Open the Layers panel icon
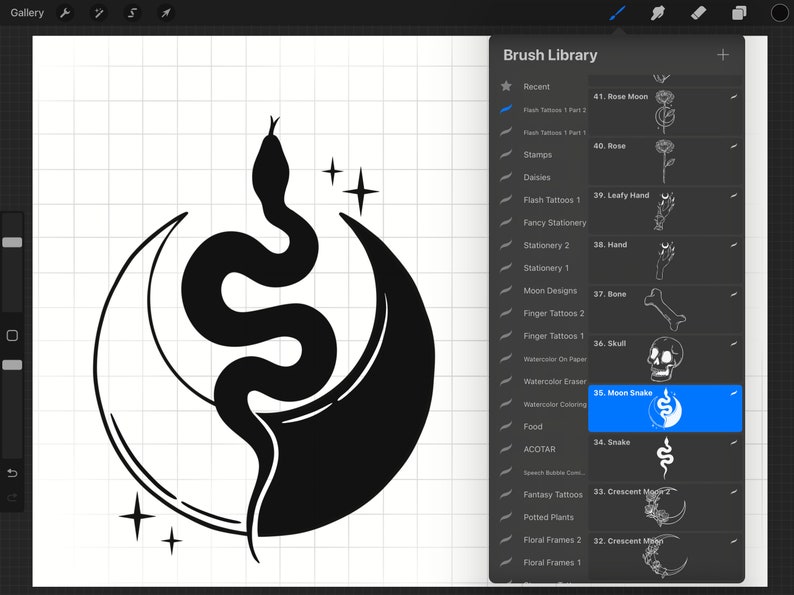The height and width of the screenshot is (595, 794). tap(739, 13)
